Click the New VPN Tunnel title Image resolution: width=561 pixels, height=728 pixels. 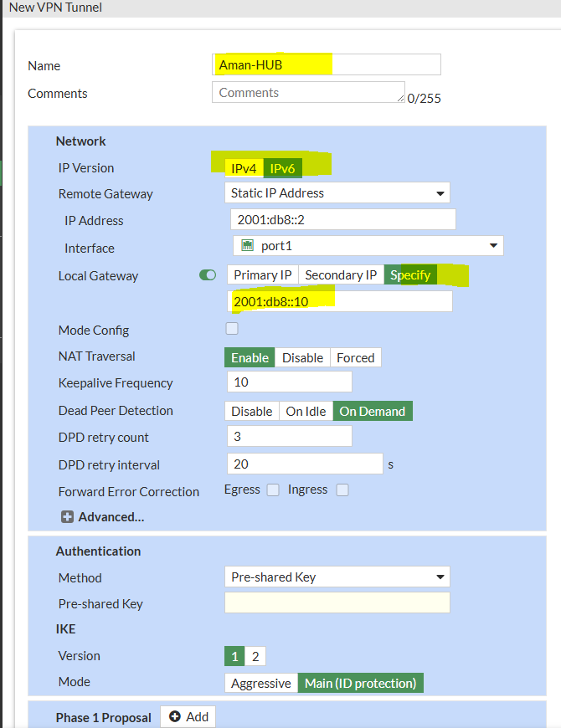pyautogui.click(x=55, y=8)
